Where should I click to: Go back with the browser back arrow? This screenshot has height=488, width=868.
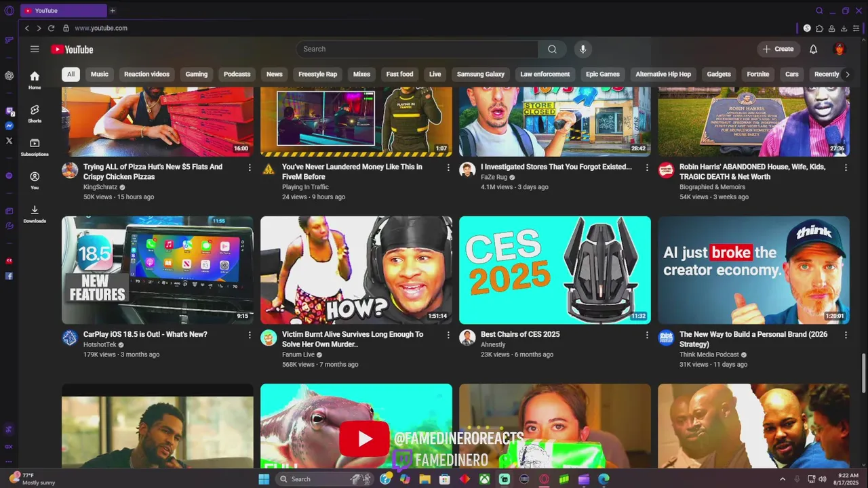[x=27, y=28]
